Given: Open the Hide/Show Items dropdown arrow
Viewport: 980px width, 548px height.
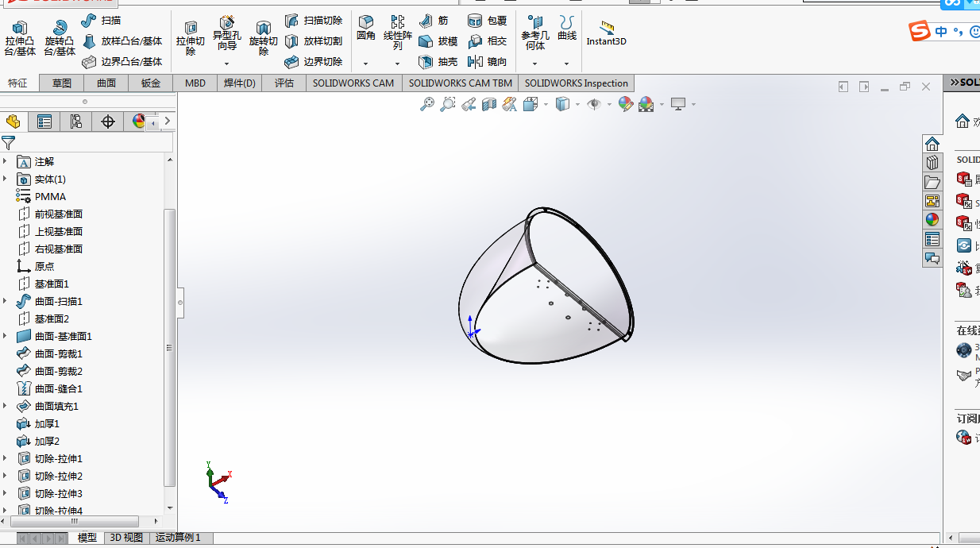Looking at the screenshot, I should click(x=610, y=104).
